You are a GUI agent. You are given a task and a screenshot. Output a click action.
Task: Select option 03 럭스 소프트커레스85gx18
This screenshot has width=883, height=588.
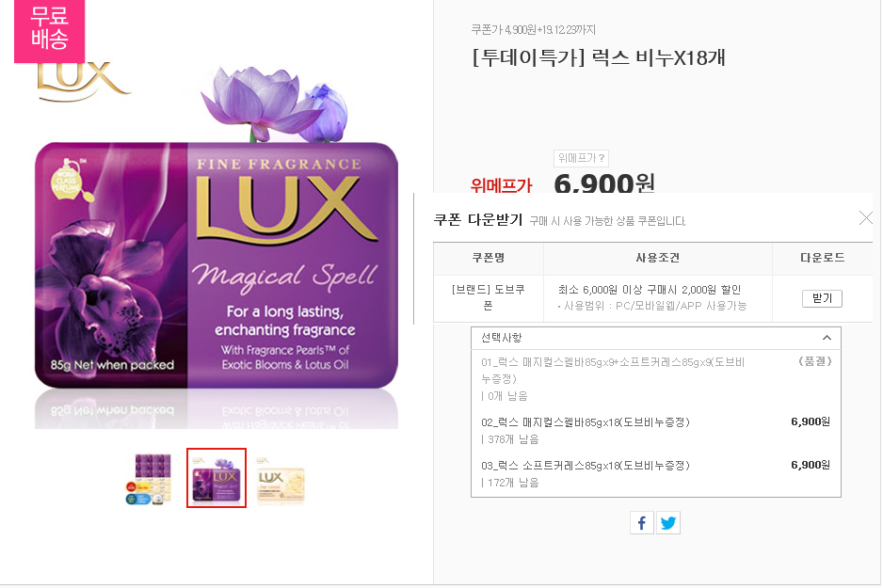point(656,473)
